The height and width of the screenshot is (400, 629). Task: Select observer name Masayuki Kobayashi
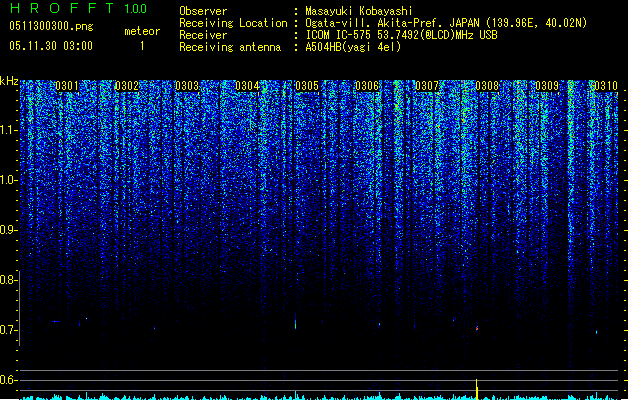tap(359, 11)
